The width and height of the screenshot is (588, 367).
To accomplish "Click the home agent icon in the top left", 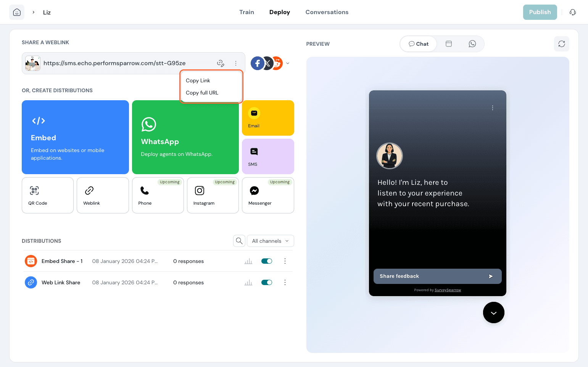I will [x=17, y=12].
